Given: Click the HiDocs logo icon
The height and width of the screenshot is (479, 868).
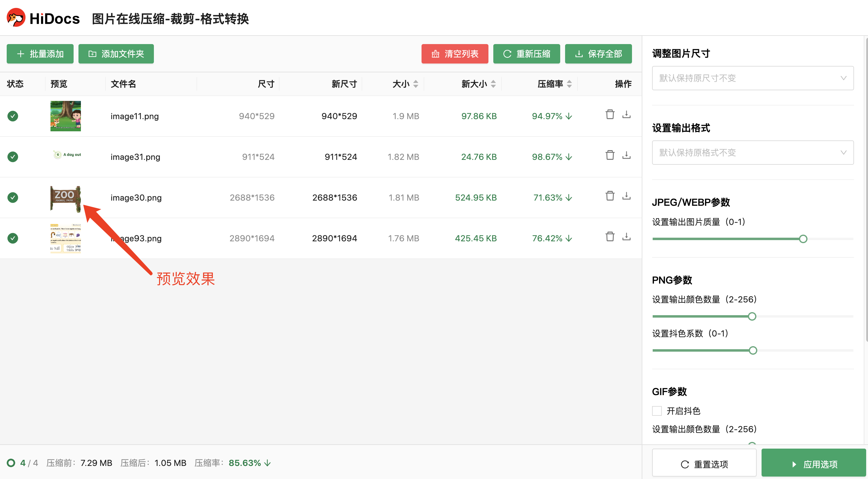Looking at the screenshot, I should click(16, 18).
